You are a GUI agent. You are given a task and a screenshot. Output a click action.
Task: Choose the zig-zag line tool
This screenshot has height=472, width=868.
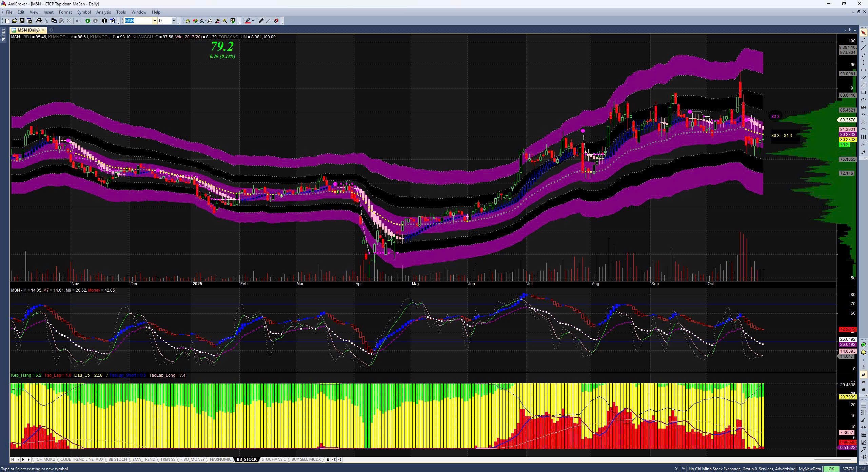[x=863, y=144]
